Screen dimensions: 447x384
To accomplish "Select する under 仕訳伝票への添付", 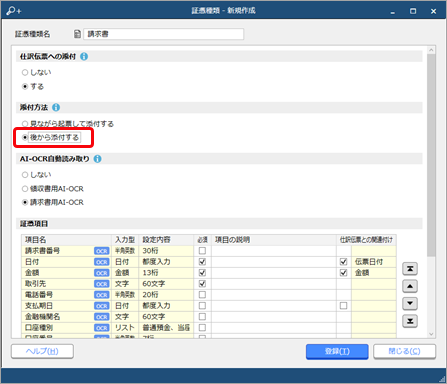I will coord(33,87).
